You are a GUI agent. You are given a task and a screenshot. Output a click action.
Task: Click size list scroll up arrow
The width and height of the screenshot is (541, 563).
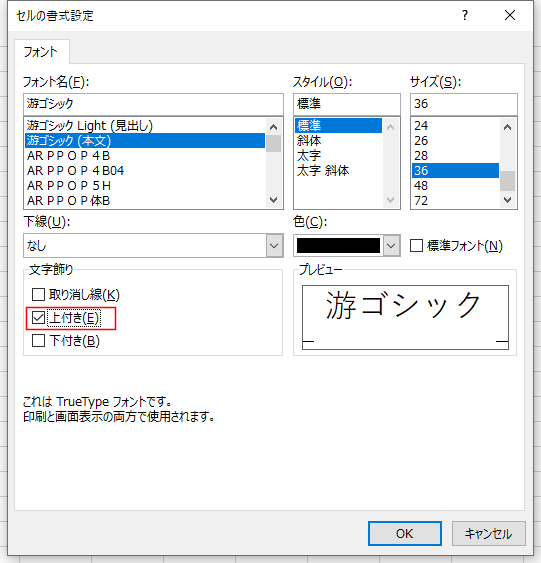pyautogui.click(x=507, y=127)
